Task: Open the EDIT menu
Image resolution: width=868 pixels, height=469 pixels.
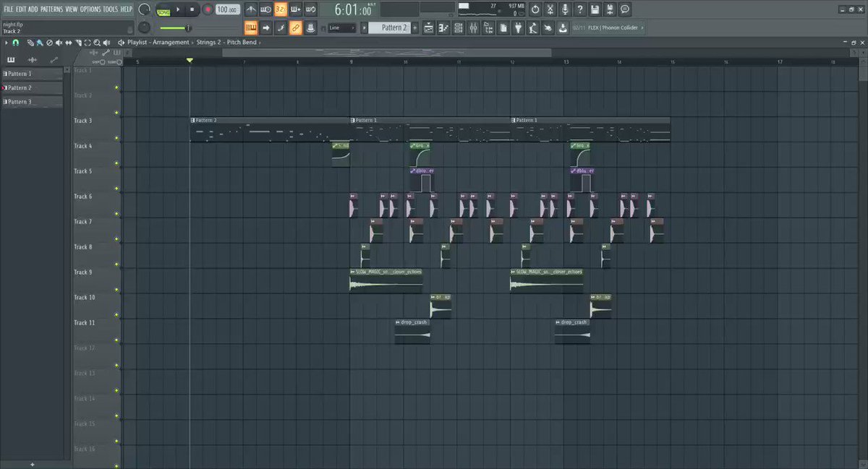Action: pos(22,9)
